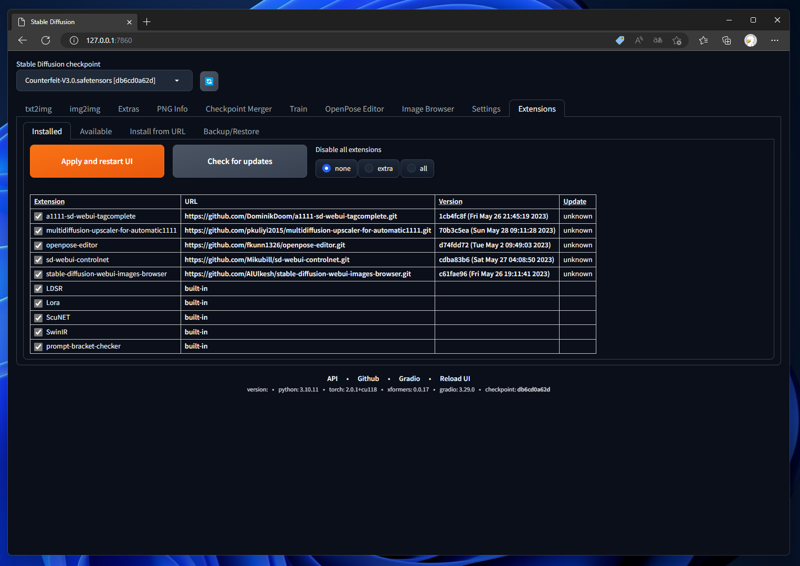This screenshot has width=800, height=566.
Task: Disable the sd-webui-controlnet extension checkbox
Action: point(39,259)
